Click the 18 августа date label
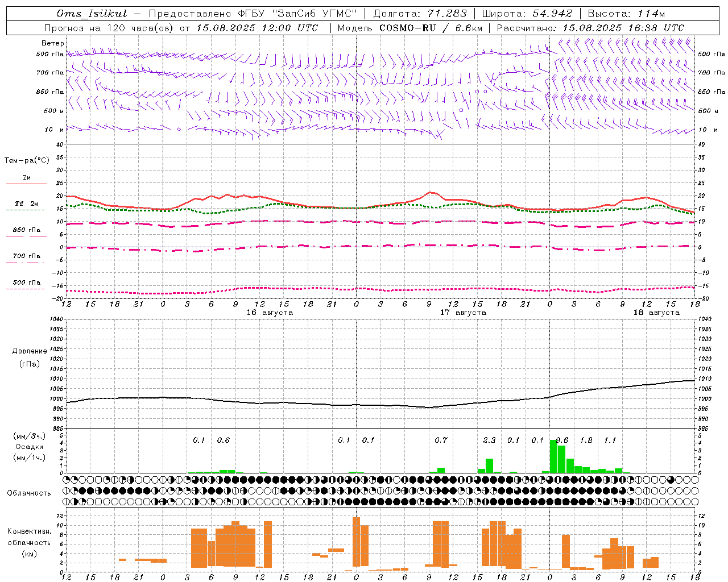 click(656, 313)
